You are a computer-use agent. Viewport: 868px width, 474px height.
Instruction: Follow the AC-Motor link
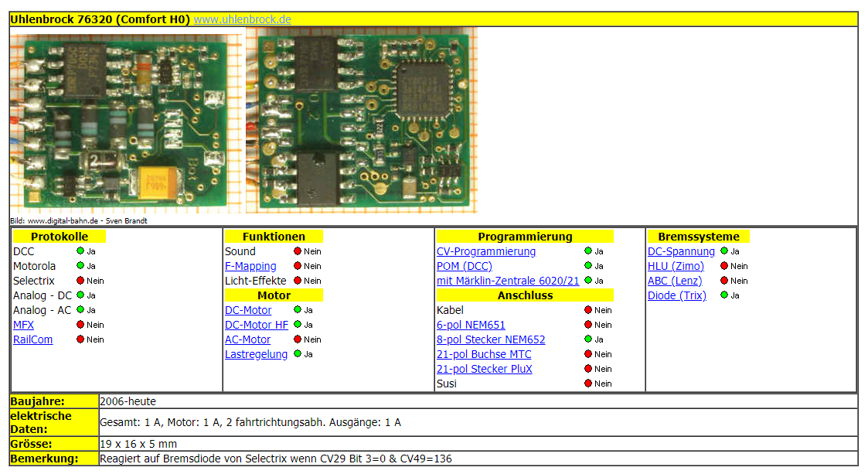pyautogui.click(x=247, y=339)
